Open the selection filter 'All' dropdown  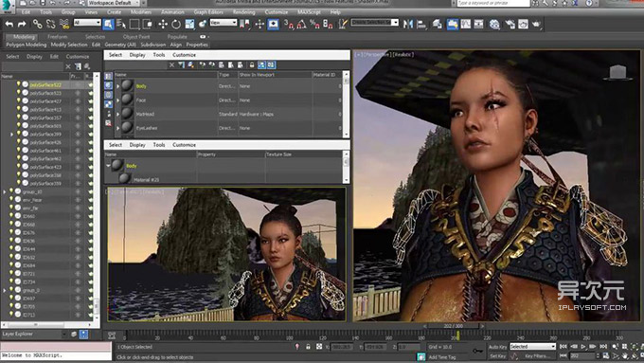(x=87, y=23)
